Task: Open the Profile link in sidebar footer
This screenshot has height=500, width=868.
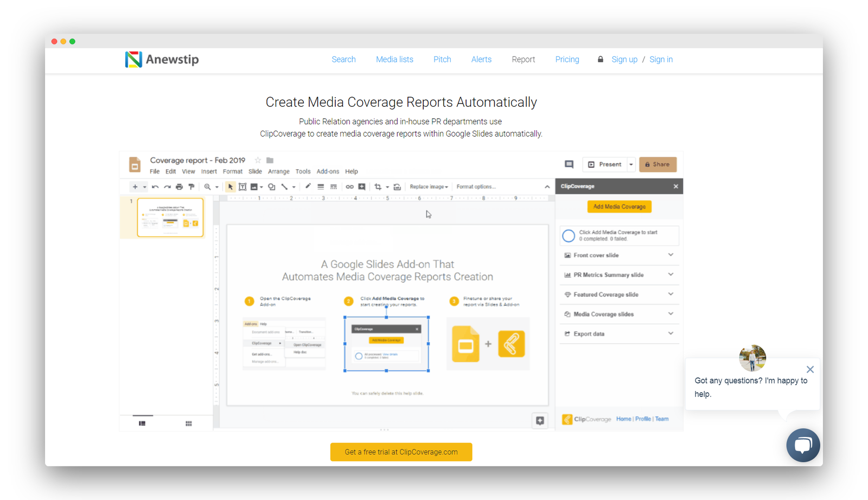Action: pos(643,419)
